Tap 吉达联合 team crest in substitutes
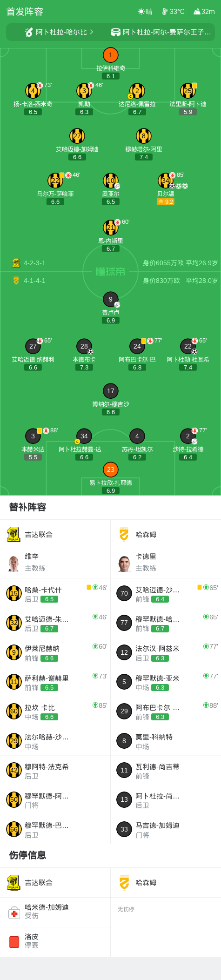The height and width of the screenshot is (980, 221). (x=13, y=535)
